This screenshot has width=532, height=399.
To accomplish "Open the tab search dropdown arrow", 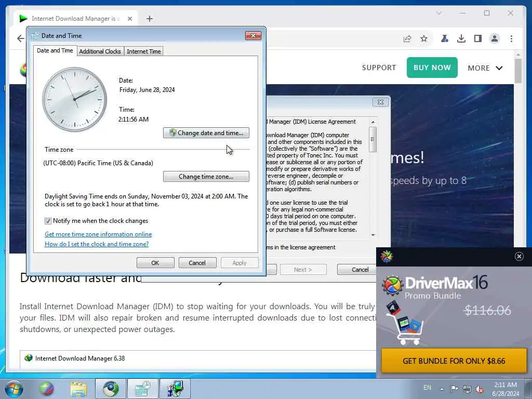I will coord(438,13).
